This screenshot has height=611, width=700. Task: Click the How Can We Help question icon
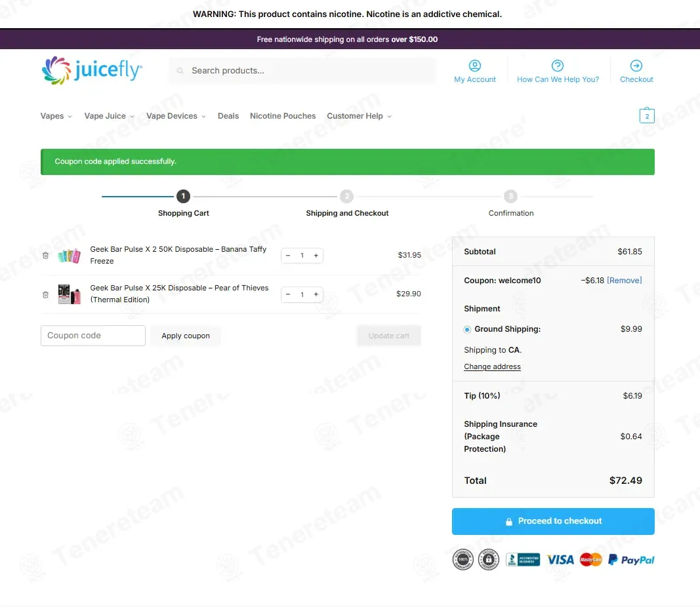pos(558,66)
